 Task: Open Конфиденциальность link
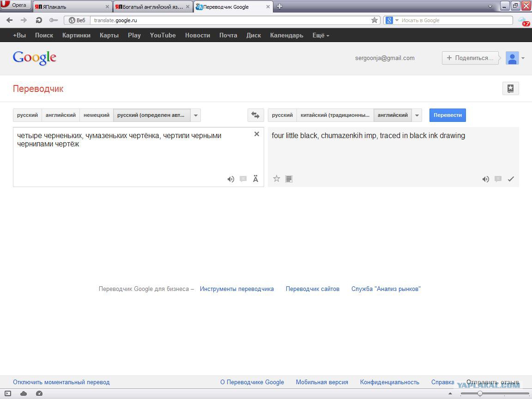(x=389, y=382)
